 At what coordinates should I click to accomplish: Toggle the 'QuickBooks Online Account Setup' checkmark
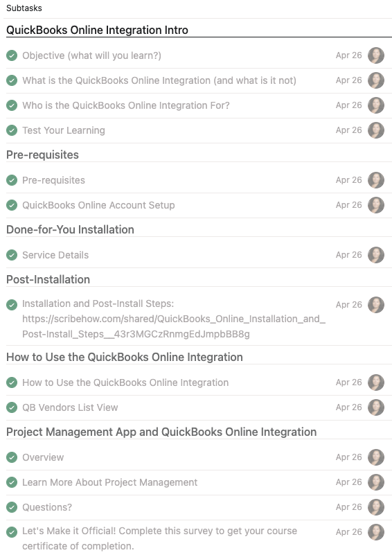click(12, 205)
